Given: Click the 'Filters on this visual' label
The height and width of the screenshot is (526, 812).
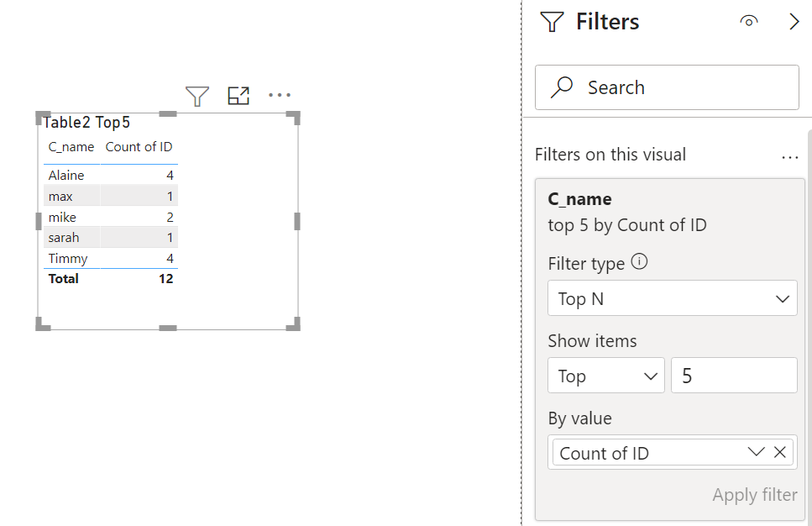Looking at the screenshot, I should (x=610, y=155).
